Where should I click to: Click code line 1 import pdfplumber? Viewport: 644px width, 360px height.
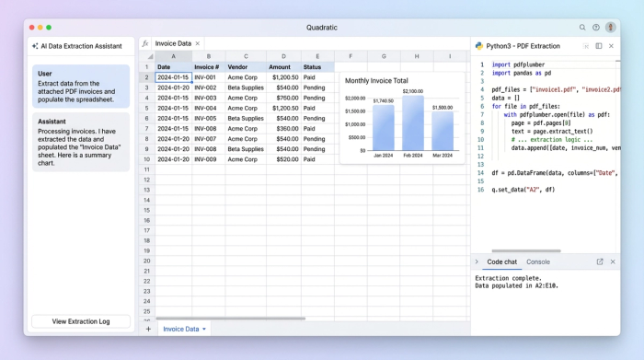[x=518, y=64]
